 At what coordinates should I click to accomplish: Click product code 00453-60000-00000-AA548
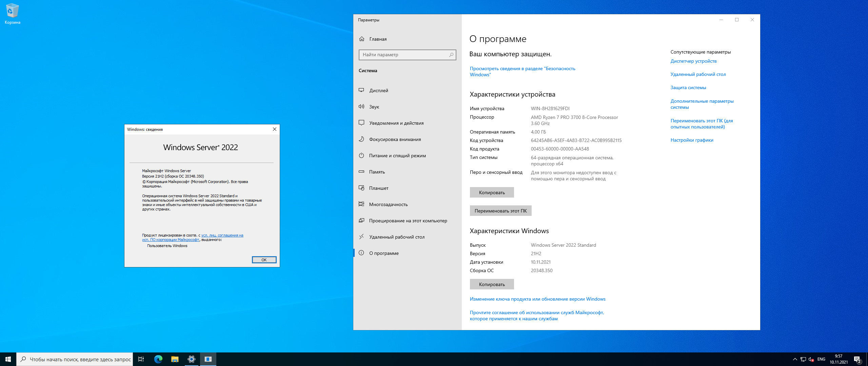(x=560, y=149)
